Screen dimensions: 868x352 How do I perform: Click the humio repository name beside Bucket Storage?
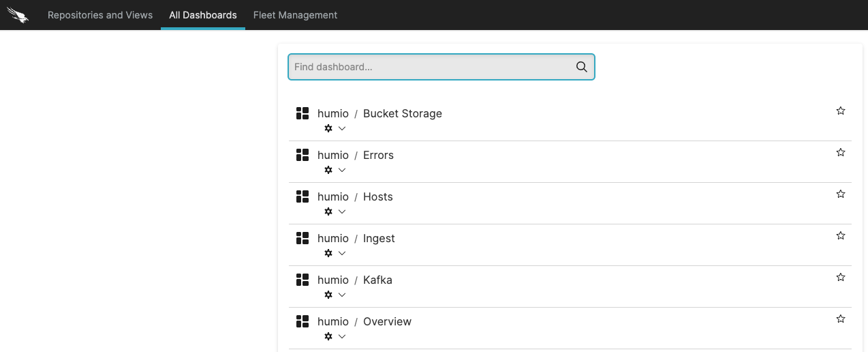point(333,113)
